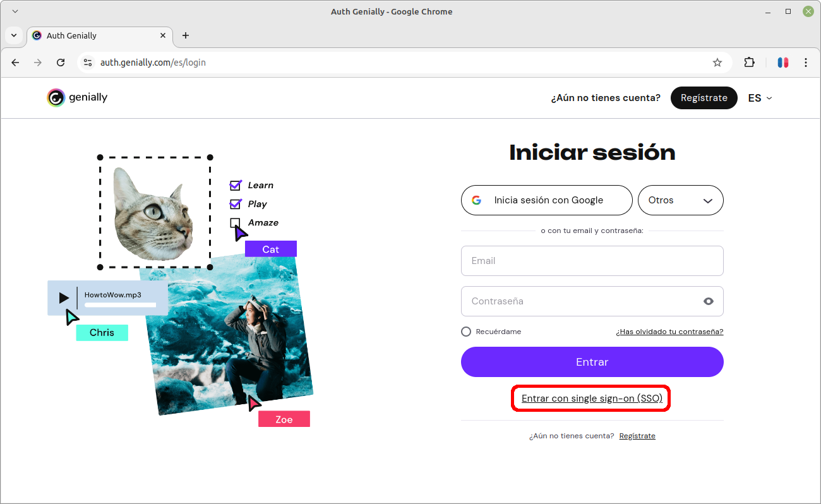The image size is (821, 504).
Task: Bookmark this page with the star icon
Action: coord(717,63)
